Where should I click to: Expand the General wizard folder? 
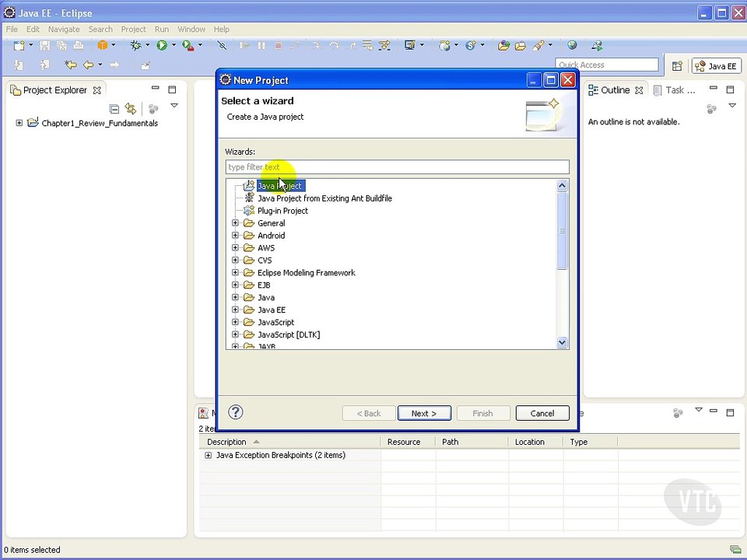(235, 223)
